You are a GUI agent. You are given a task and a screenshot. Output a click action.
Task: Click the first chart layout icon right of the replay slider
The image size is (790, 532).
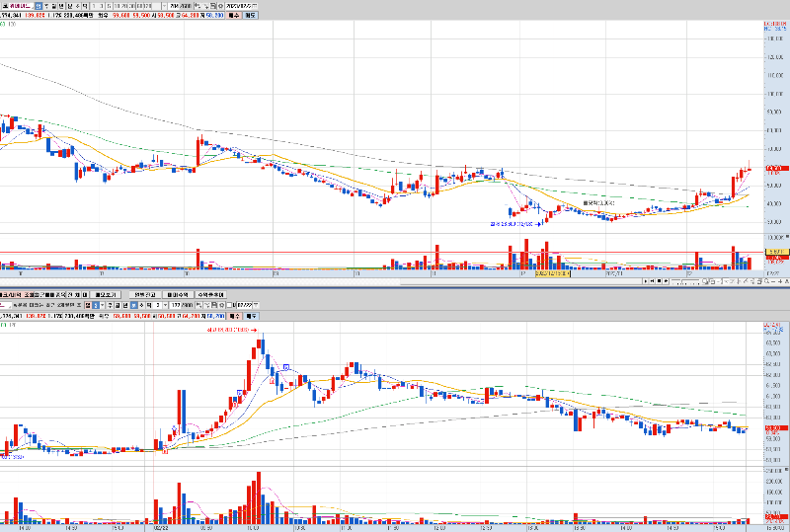(705, 281)
